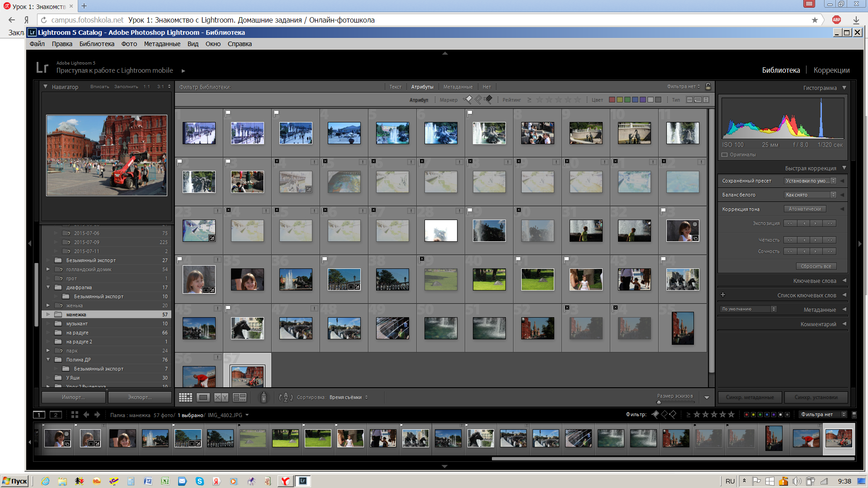The image size is (868, 488).
Task: Filter by rejected photos flag
Action: [x=488, y=99]
